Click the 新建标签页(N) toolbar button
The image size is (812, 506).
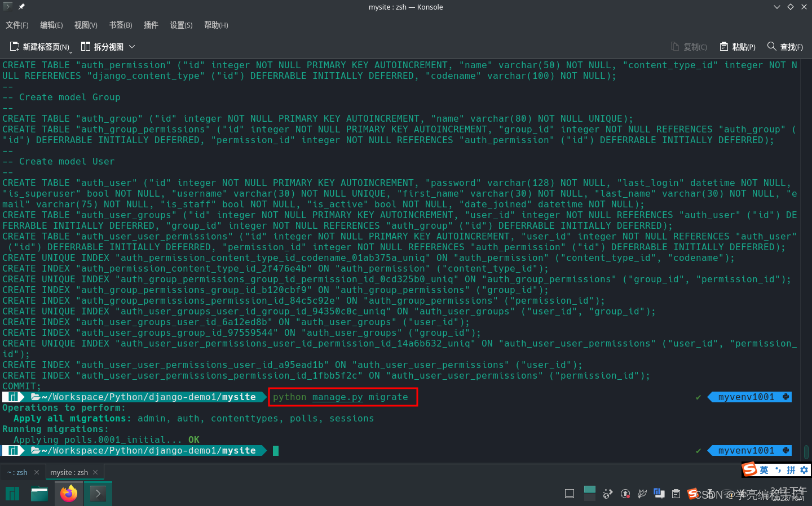[x=39, y=47]
